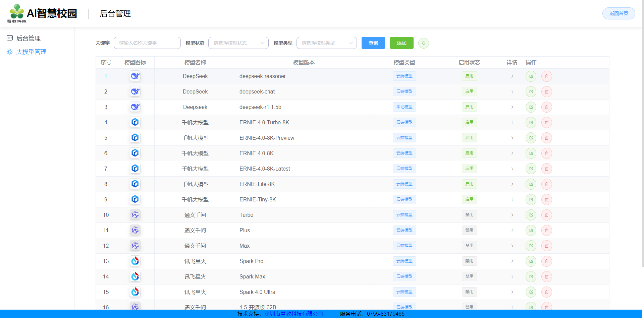Click 启用 status of ERNIE-Tiny-8K
This screenshot has height=318, width=644.
click(469, 199)
